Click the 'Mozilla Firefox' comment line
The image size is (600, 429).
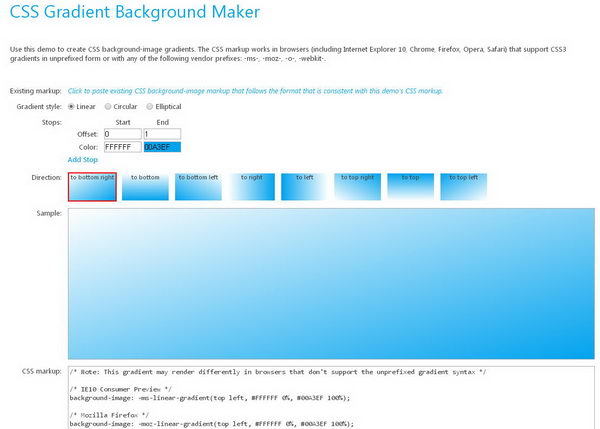click(x=109, y=415)
